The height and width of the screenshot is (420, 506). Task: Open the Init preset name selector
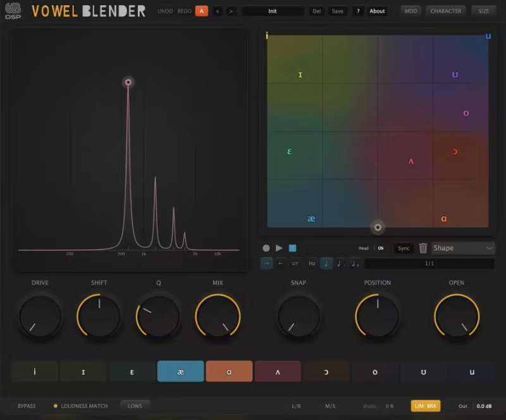click(x=273, y=11)
